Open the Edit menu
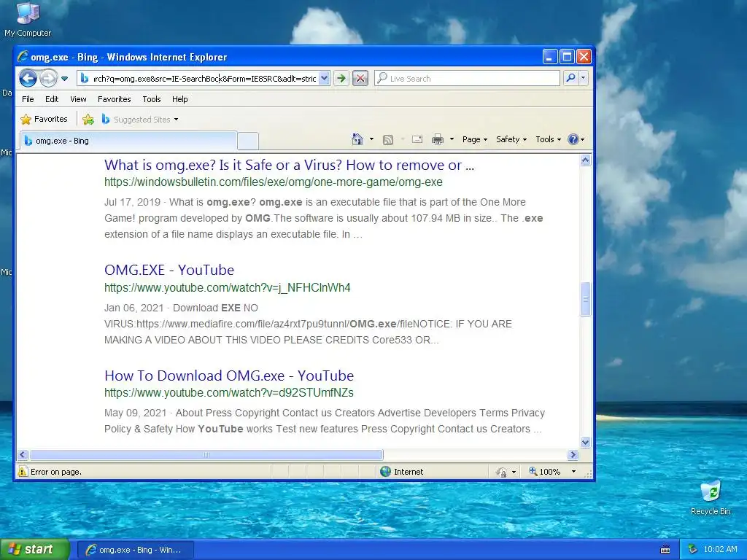This screenshot has width=747, height=560. pyautogui.click(x=52, y=99)
